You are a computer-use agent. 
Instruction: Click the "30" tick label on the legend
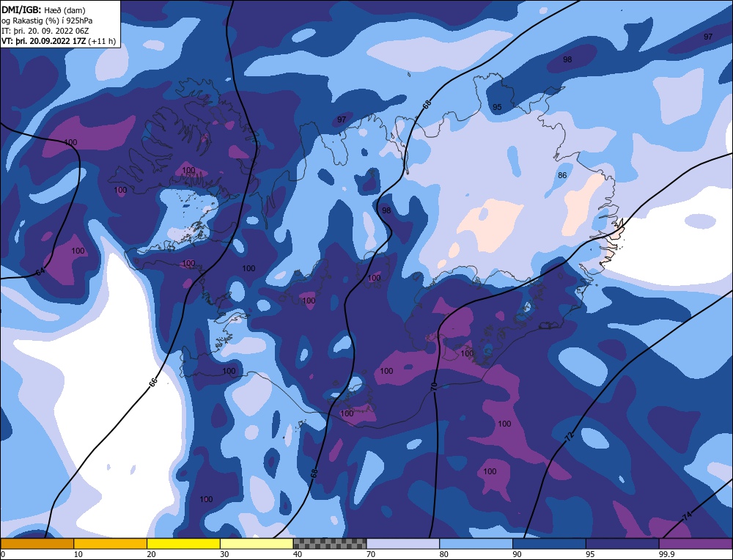[224, 554]
